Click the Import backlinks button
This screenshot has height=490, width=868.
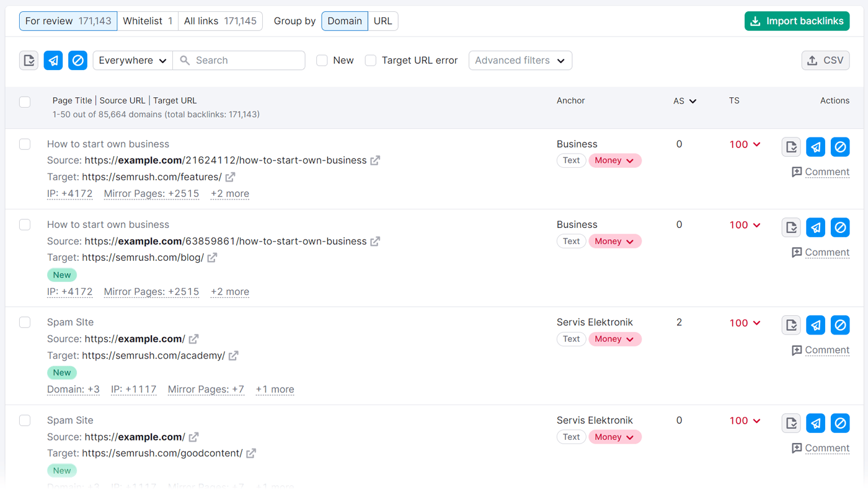point(797,20)
